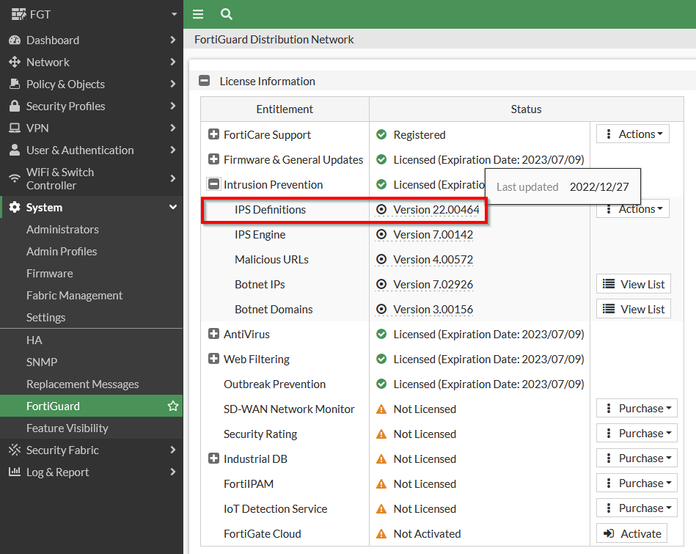Activate FortiGate Cloud
This screenshot has height=554, width=696.
(633, 534)
